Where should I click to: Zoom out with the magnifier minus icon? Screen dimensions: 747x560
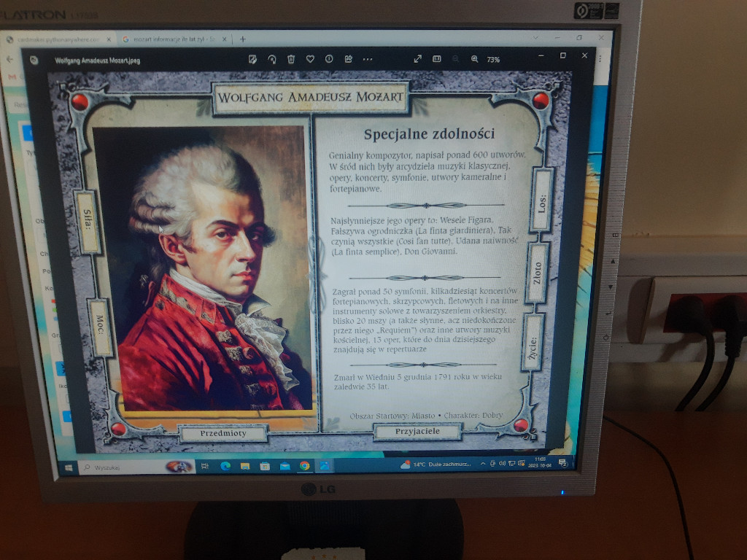tap(456, 59)
